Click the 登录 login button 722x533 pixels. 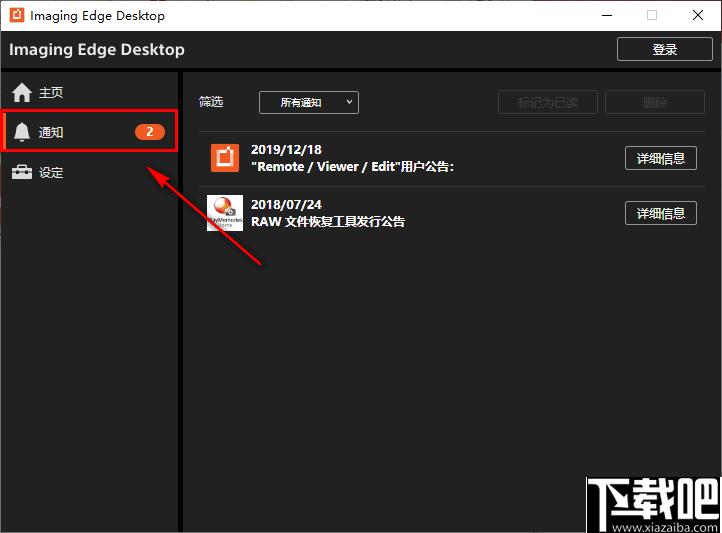point(664,49)
